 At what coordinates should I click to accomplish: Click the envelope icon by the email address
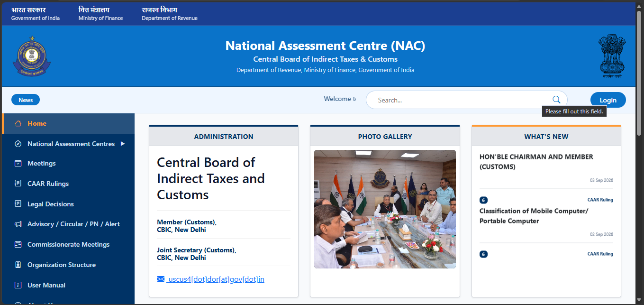161,279
